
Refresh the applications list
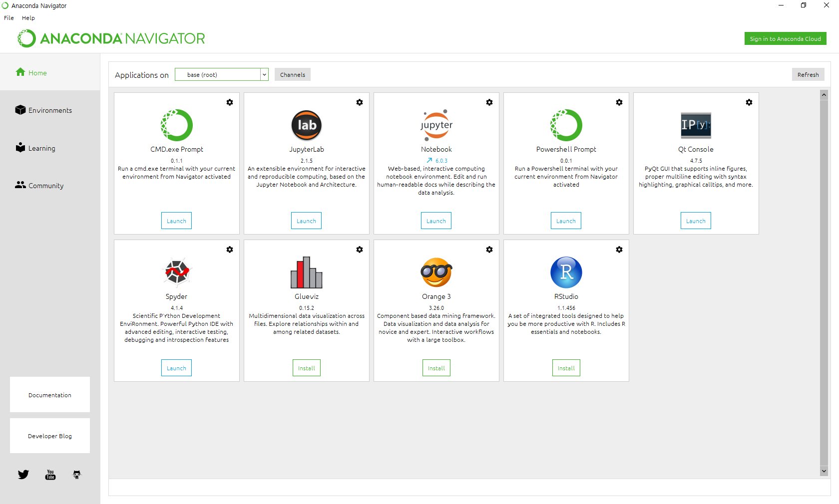point(808,75)
